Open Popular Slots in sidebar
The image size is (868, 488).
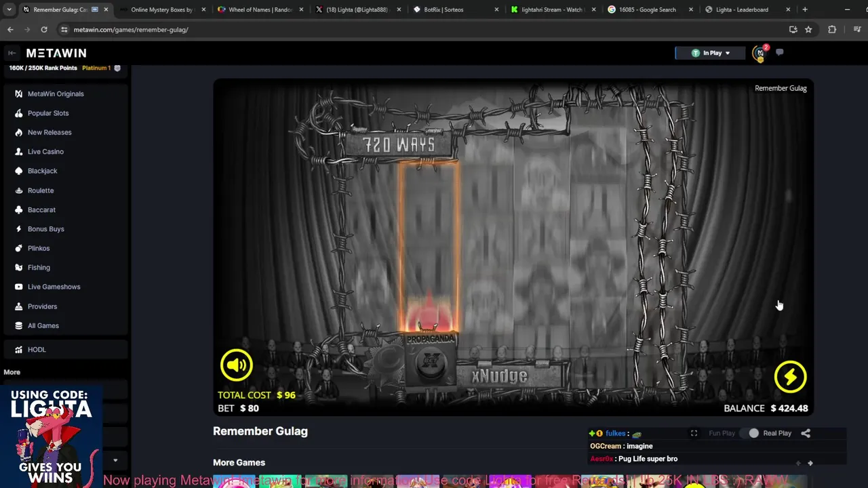(48, 113)
